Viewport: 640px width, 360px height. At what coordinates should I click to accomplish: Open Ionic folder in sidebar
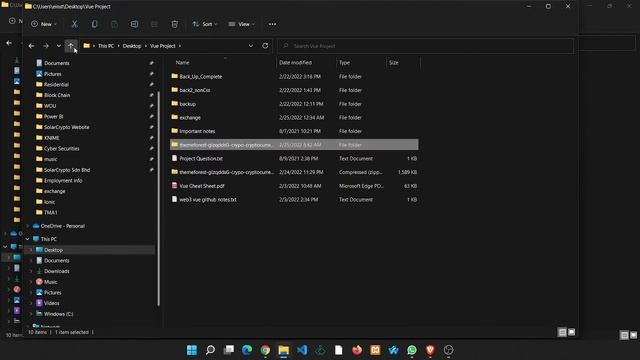click(49, 202)
